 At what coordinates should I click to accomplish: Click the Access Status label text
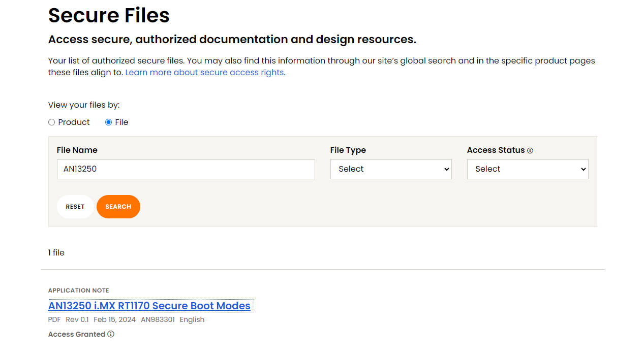(x=496, y=150)
